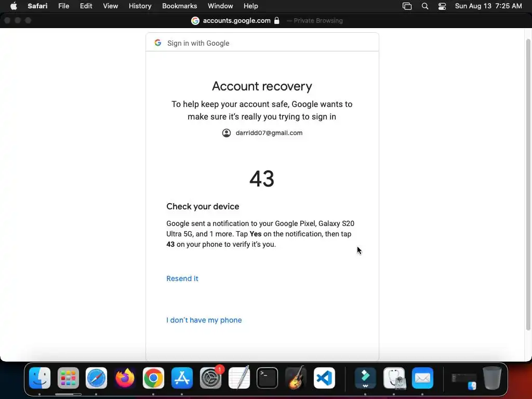Click the Stage Manager windows icon in menu bar
Viewport: 532px width, 399px height.
pyautogui.click(x=407, y=6)
